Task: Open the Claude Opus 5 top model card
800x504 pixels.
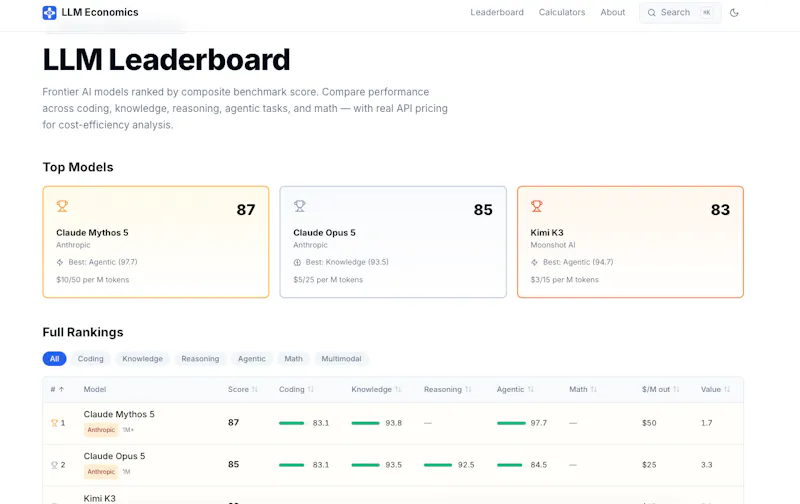Action: click(x=393, y=242)
